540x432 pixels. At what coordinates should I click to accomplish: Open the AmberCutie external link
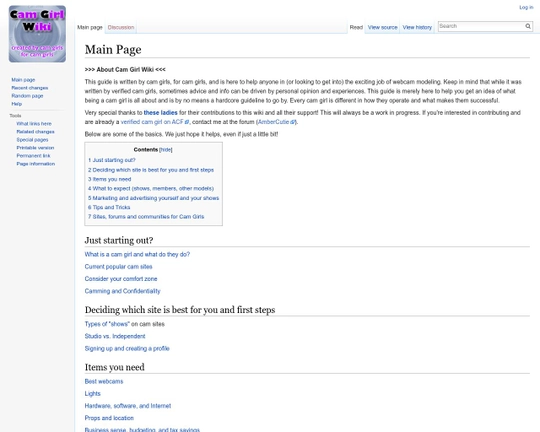coord(276,122)
